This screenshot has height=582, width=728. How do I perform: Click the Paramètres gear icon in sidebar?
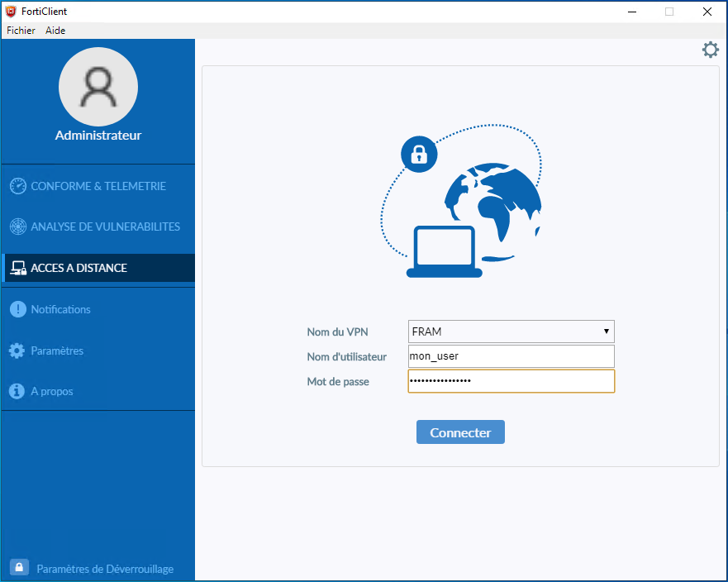(17, 351)
